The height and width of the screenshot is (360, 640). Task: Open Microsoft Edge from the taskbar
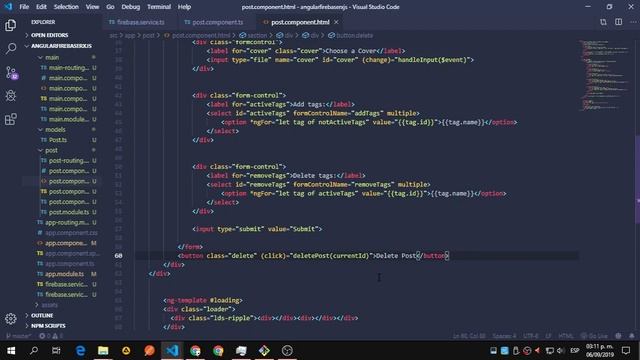pyautogui.click(x=80, y=351)
